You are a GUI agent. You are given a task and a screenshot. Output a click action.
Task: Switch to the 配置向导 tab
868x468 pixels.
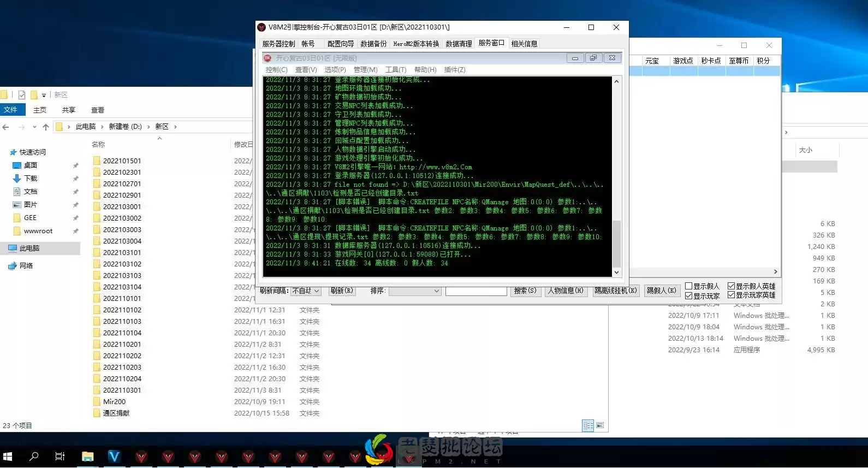341,44
